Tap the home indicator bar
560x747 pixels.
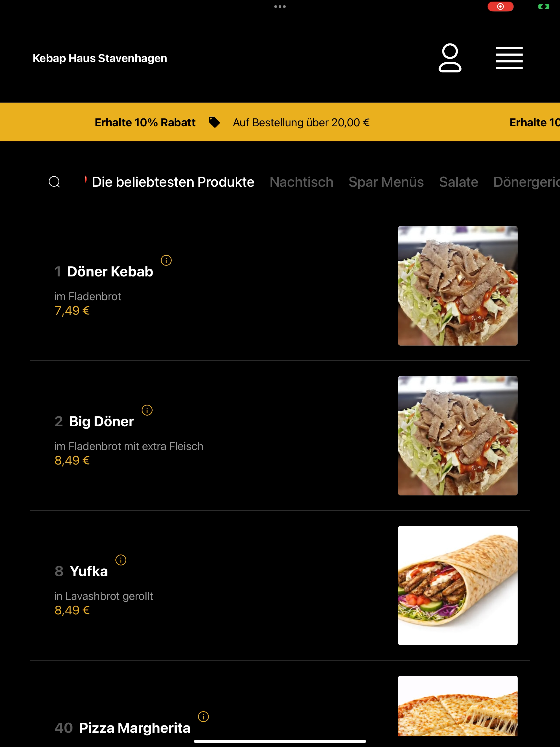point(280,742)
